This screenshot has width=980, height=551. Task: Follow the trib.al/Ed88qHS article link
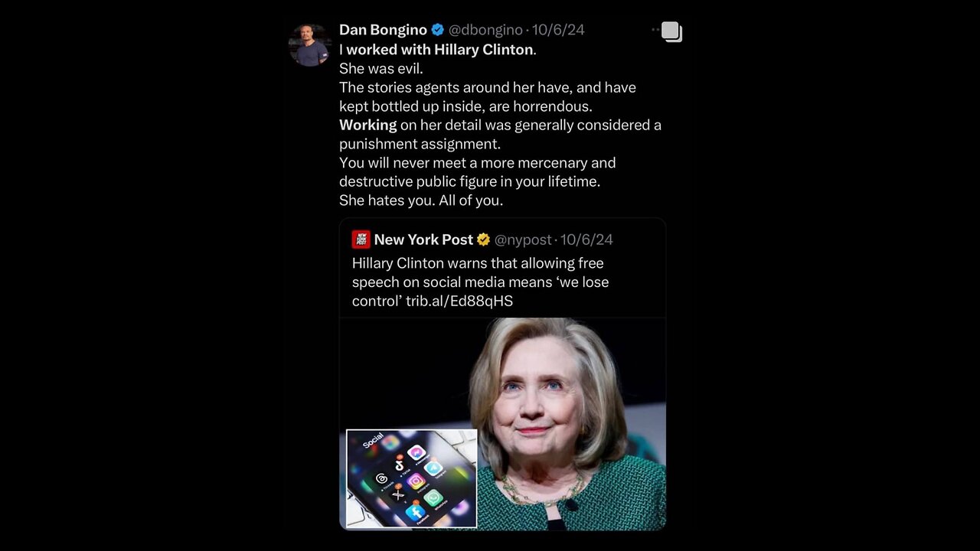coord(459,301)
